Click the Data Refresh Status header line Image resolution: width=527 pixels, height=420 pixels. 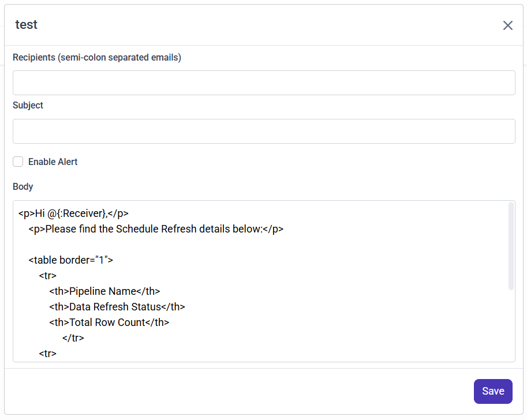pyautogui.click(x=117, y=307)
